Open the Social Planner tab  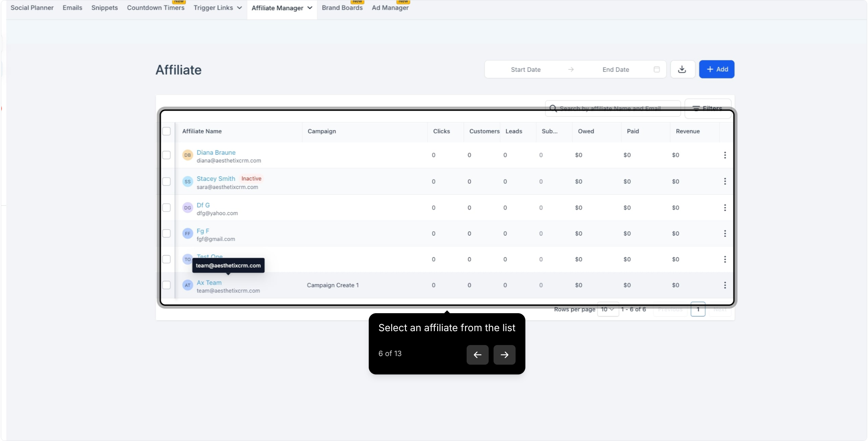click(x=32, y=8)
